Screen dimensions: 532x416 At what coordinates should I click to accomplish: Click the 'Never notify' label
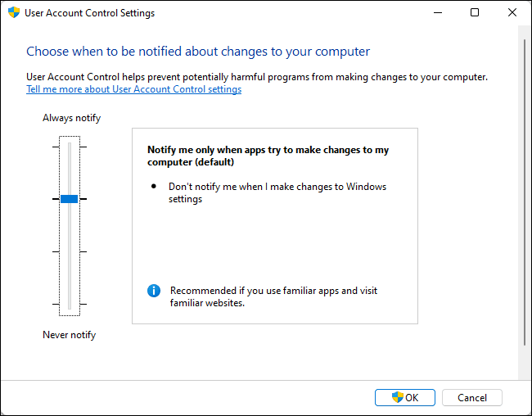point(70,335)
